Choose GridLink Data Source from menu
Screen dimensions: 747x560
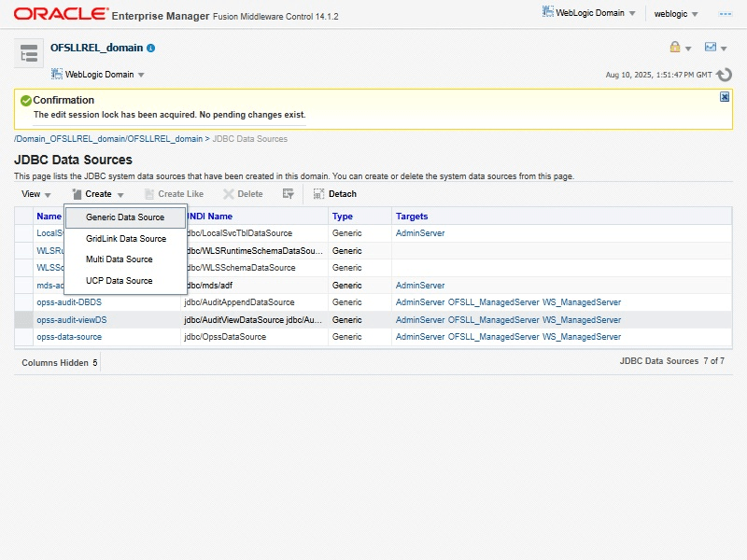pos(126,239)
